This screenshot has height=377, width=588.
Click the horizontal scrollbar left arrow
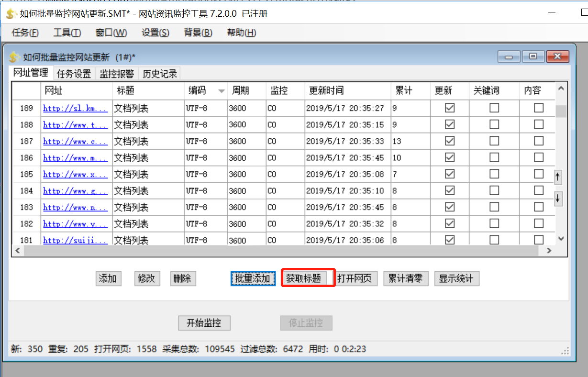point(17,250)
